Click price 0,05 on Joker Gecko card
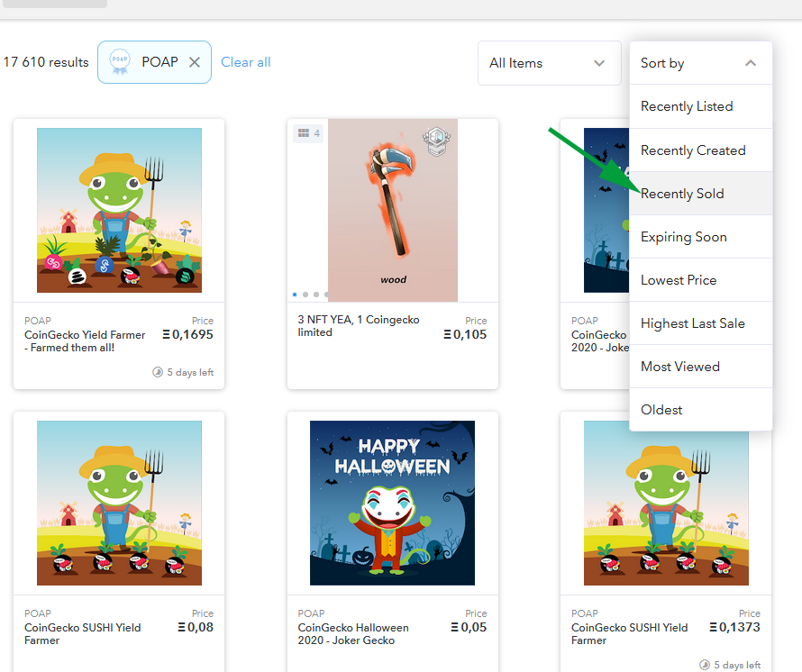 click(x=469, y=627)
